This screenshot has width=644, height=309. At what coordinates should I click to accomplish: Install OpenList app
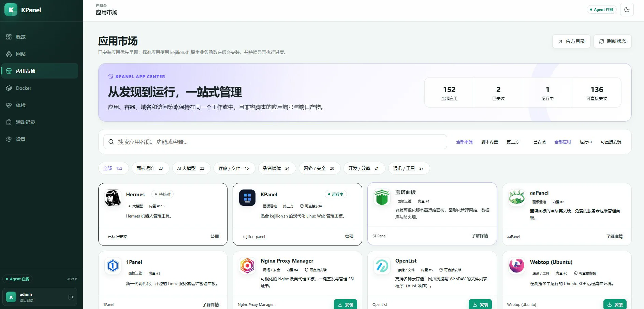click(x=480, y=305)
